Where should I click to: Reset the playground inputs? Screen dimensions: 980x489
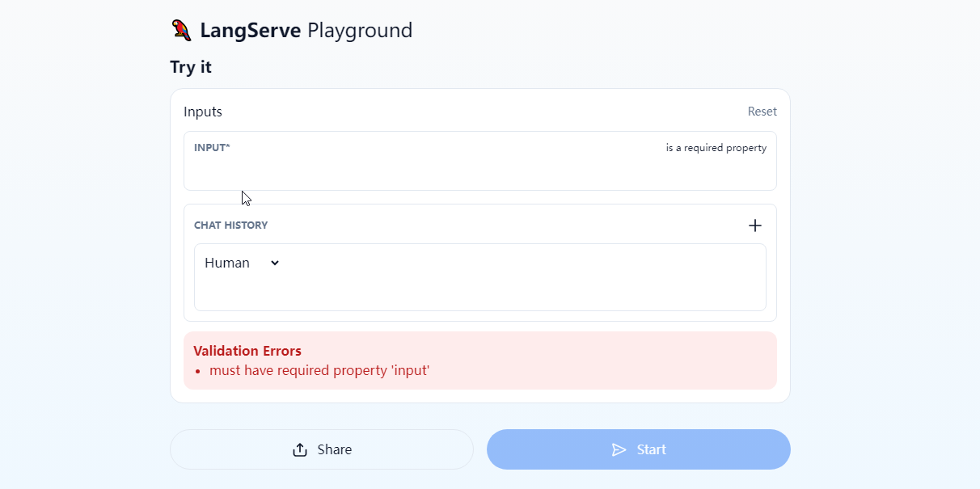pyautogui.click(x=762, y=111)
